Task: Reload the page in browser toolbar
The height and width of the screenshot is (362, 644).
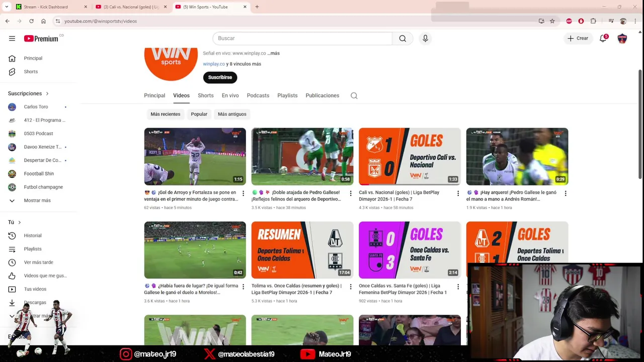Action: pyautogui.click(x=31, y=21)
